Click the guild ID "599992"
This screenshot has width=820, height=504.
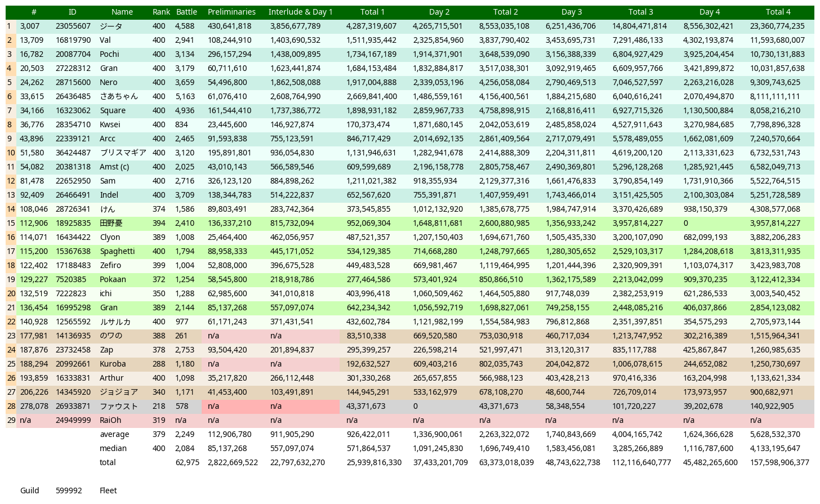[x=69, y=490]
